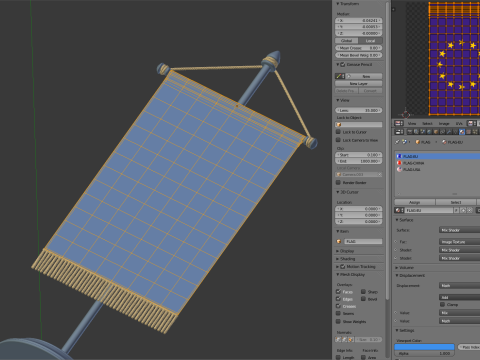The height and width of the screenshot is (360, 480).
Task: Open the Surface Mix Shader dropdown
Action: pos(460,230)
